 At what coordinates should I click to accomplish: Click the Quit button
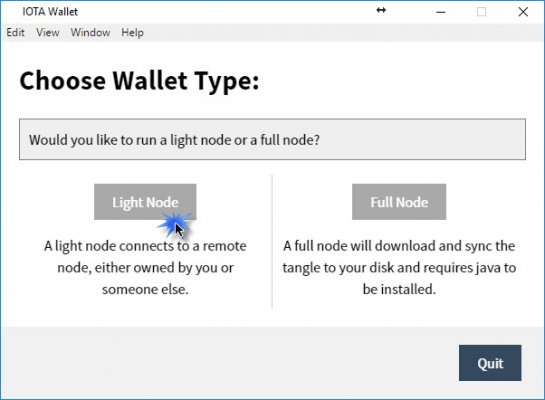tap(490, 363)
